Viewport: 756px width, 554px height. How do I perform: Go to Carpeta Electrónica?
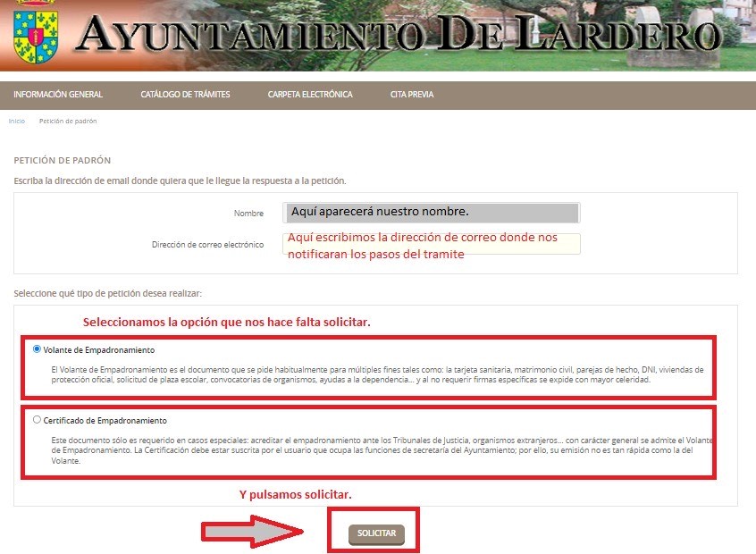coord(310,95)
